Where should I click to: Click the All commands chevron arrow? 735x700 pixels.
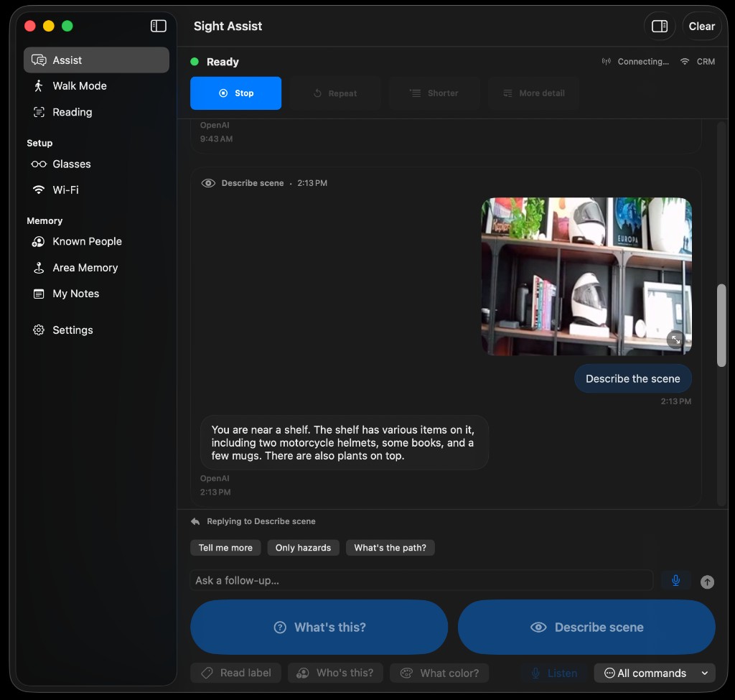pyautogui.click(x=704, y=673)
